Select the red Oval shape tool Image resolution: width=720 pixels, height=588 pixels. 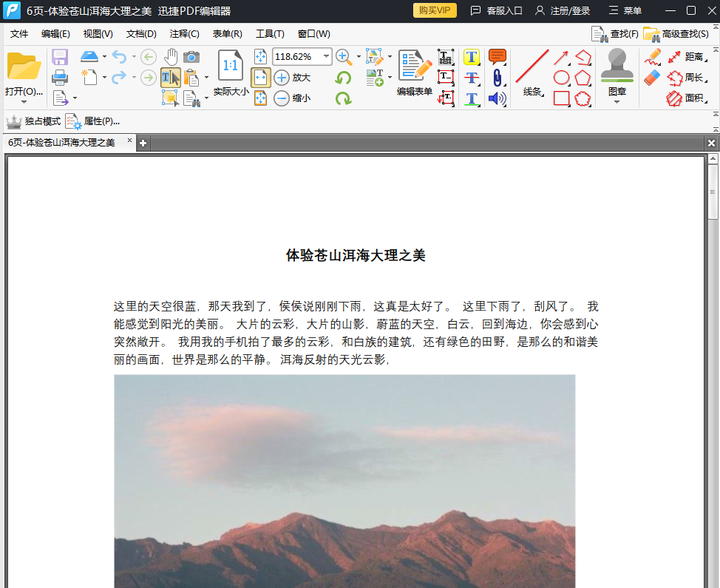[x=561, y=78]
